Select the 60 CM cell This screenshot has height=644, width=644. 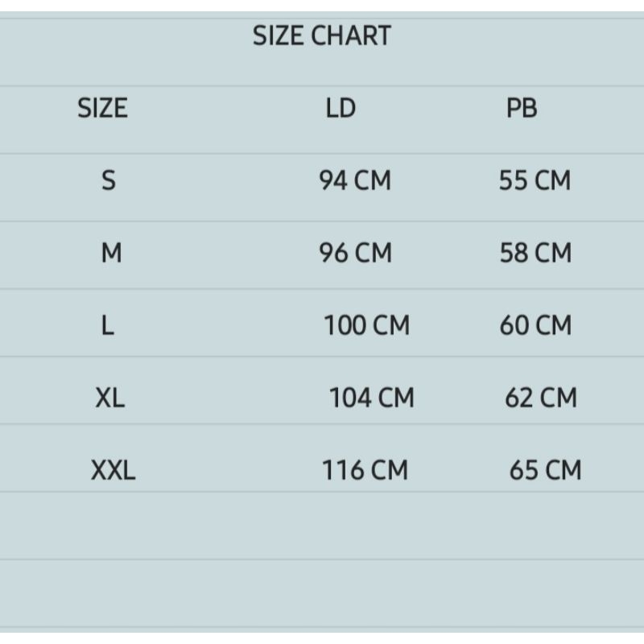coord(535,325)
